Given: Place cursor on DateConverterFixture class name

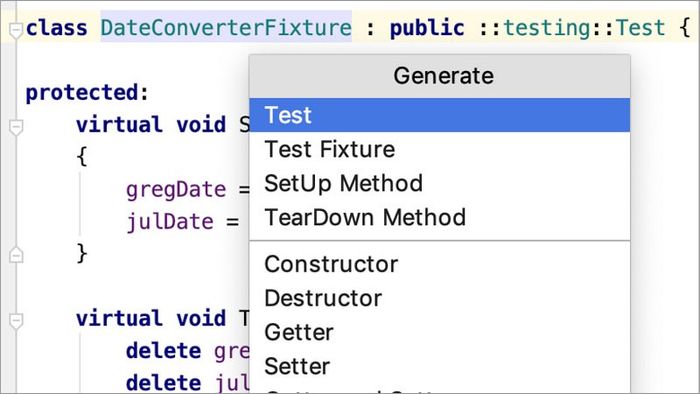Looking at the screenshot, I should click(x=226, y=28).
